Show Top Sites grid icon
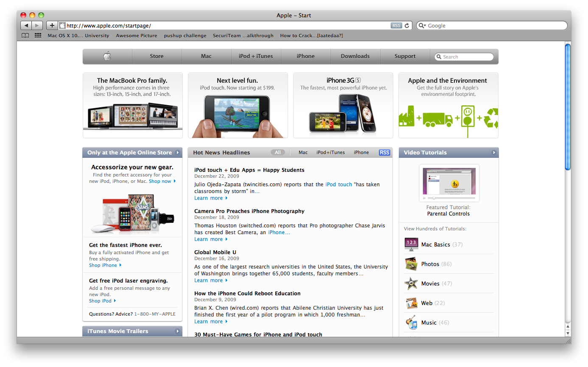Image resolution: width=588 pixels, height=367 pixels. coord(38,36)
